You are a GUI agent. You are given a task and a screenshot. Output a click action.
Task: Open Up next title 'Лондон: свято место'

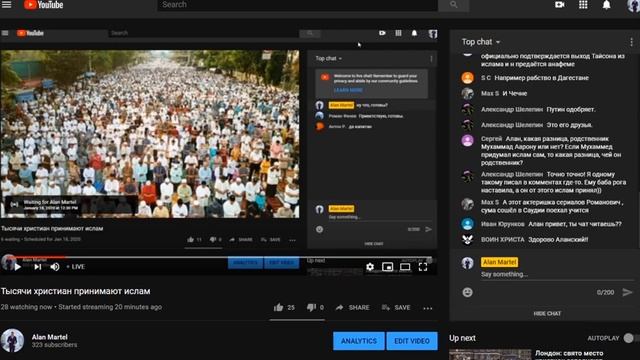tap(569, 353)
